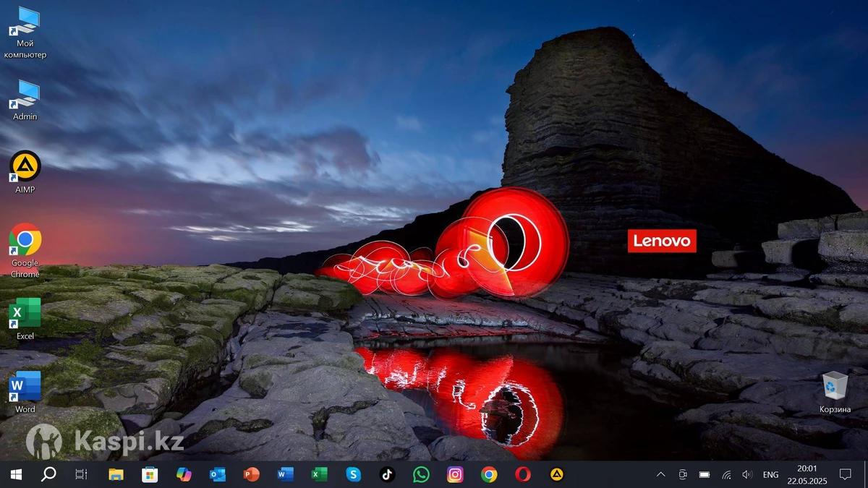
Task: Open AIMP player from the taskbar
Action: 557,474
